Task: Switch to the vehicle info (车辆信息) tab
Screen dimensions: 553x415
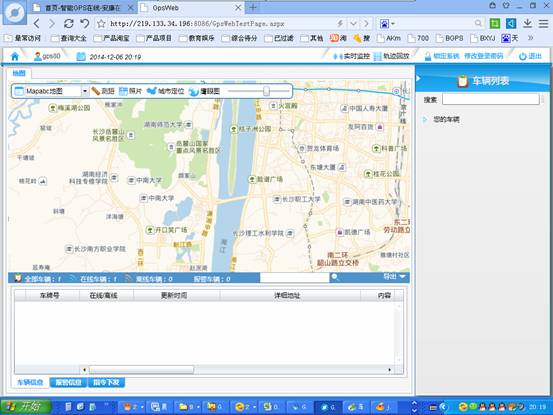Action: pos(30,382)
